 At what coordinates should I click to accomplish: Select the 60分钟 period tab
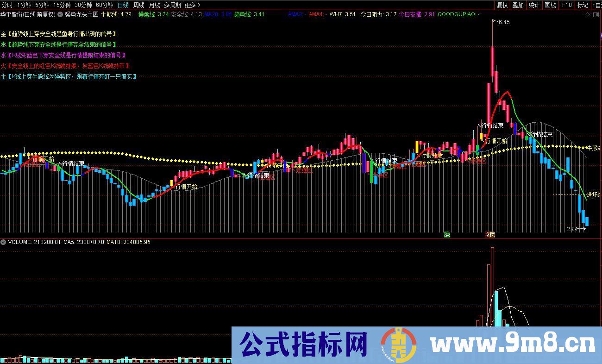pyautogui.click(x=105, y=5)
